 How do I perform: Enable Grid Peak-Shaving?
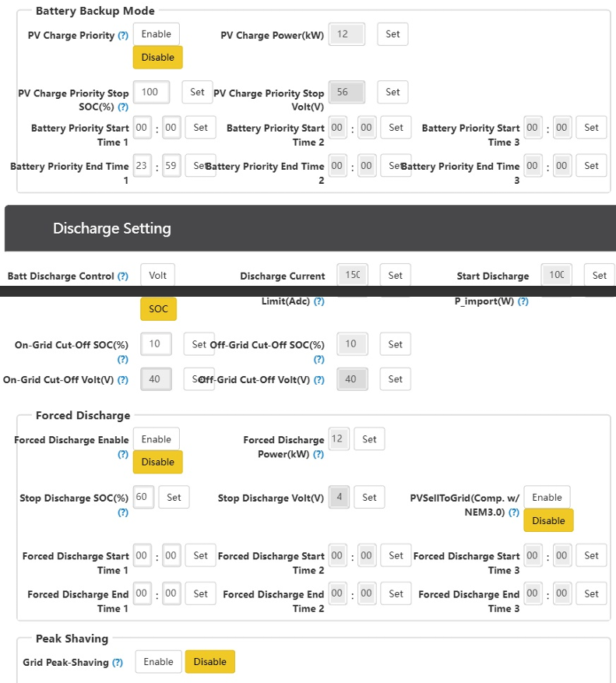point(159,662)
